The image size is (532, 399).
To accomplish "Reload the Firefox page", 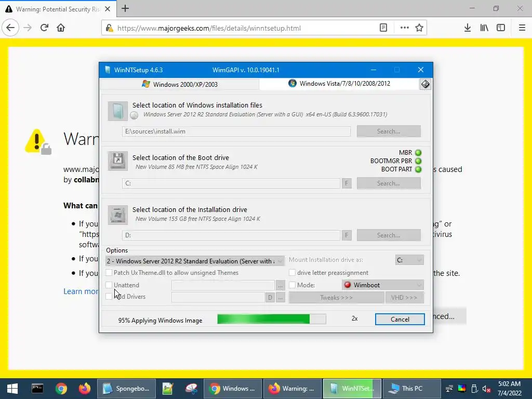I will pos(44,28).
